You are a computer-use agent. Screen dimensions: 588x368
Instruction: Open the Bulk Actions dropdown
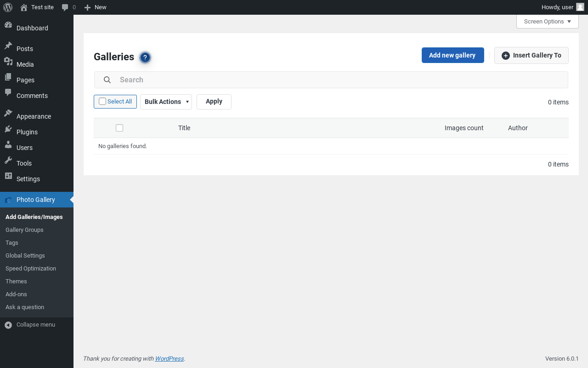click(x=166, y=102)
